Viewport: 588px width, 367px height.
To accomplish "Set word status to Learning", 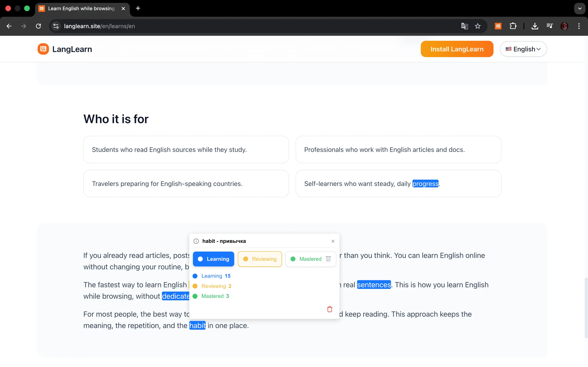I will coord(213,259).
